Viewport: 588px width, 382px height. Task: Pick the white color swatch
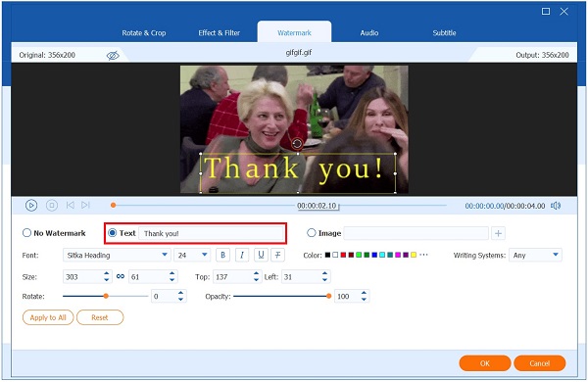click(x=335, y=255)
